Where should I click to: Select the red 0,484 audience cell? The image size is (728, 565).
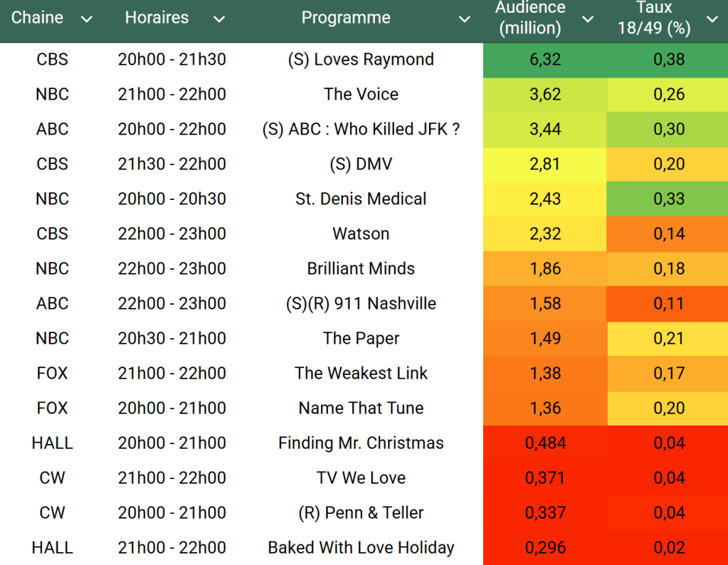(545, 443)
